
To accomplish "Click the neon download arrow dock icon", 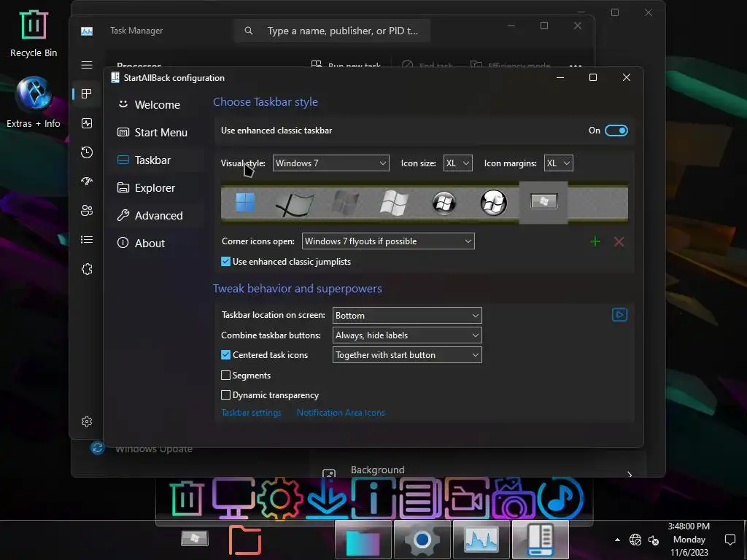I will [x=327, y=499].
